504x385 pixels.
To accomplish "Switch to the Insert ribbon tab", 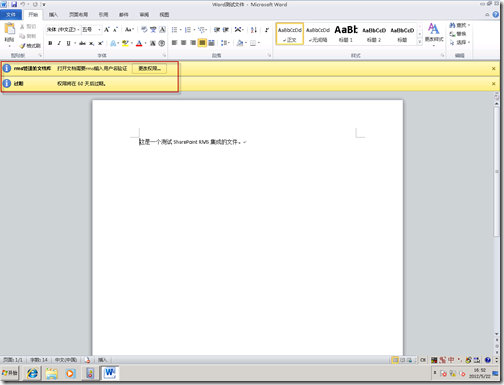I will point(53,15).
